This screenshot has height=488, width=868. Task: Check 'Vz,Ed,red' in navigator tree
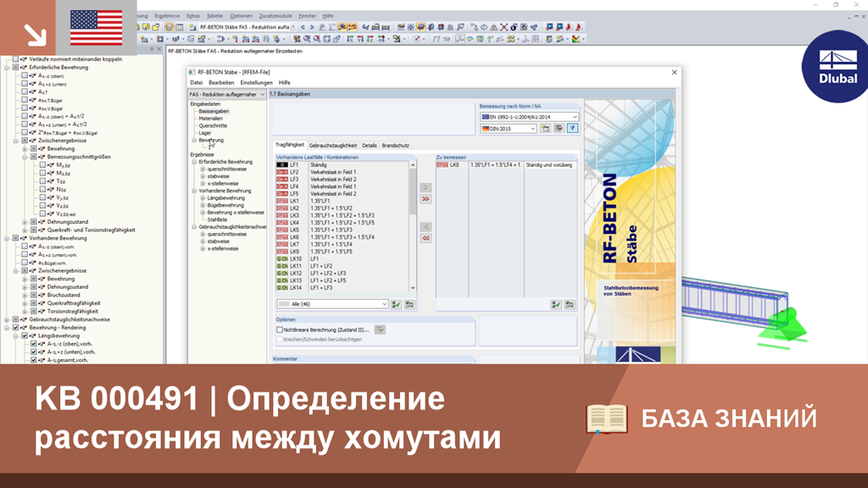[42, 213]
